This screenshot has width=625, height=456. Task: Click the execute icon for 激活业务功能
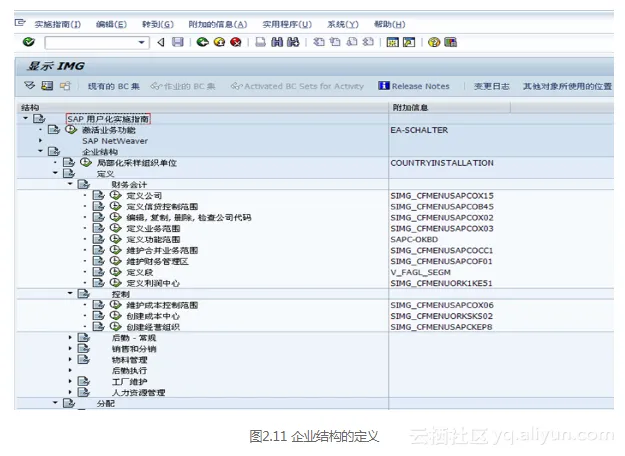(71, 130)
